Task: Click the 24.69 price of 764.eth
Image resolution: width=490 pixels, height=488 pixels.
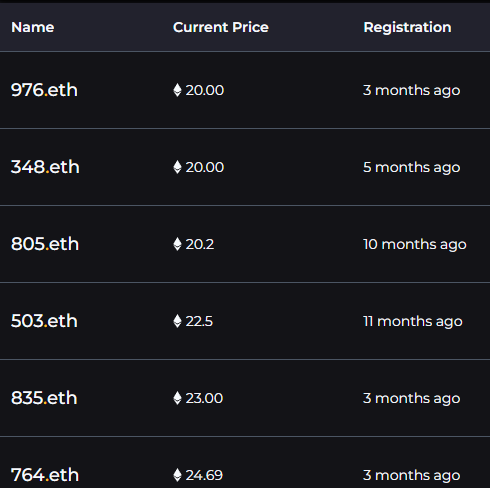Action: coord(204,475)
